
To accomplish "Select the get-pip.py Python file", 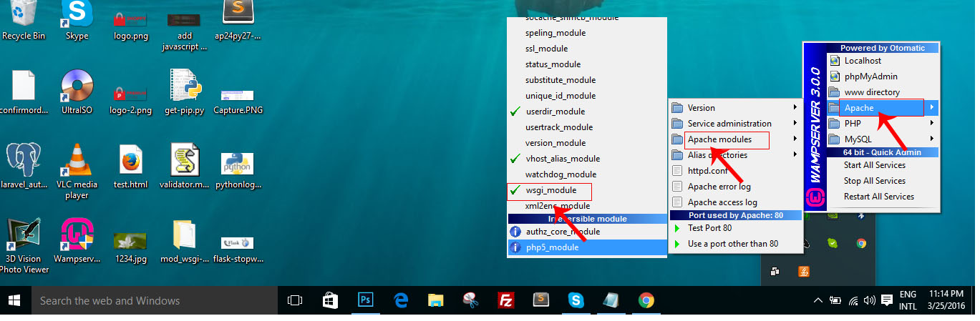I will pos(185,92).
